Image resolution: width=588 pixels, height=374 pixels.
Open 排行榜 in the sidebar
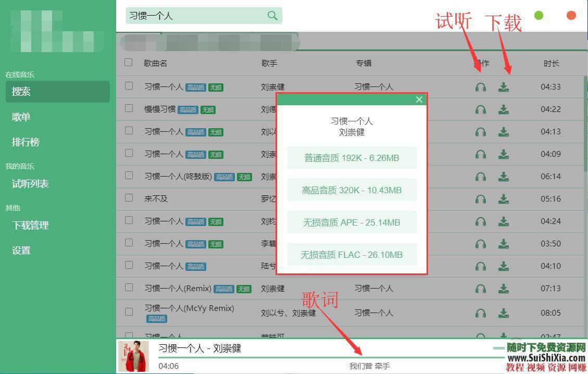click(x=25, y=142)
